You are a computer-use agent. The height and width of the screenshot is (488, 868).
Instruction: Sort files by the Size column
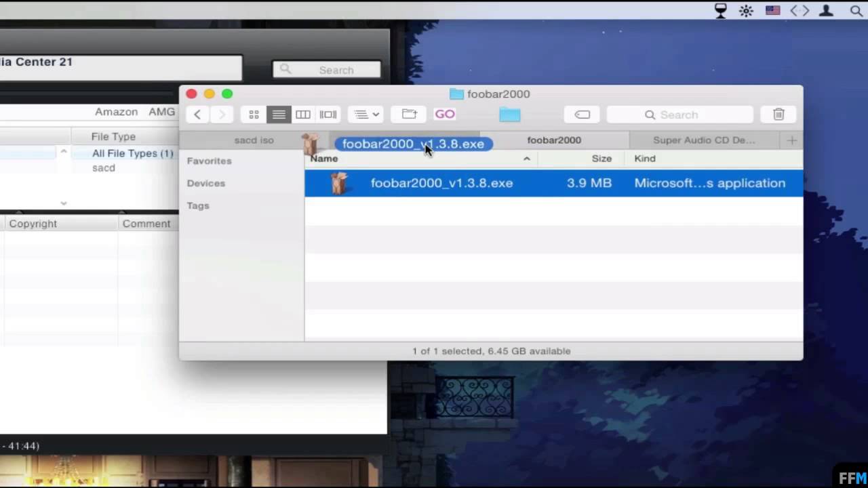tap(601, 159)
